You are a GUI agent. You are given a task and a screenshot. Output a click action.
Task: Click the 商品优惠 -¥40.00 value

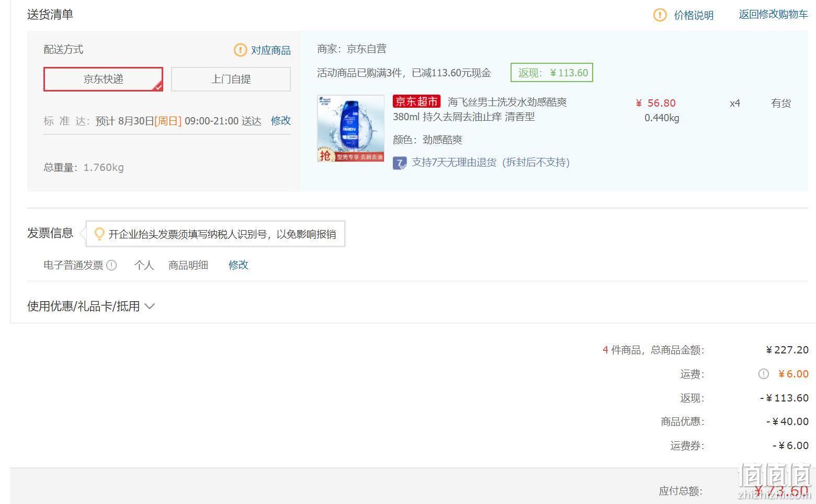click(x=787, y=421)
